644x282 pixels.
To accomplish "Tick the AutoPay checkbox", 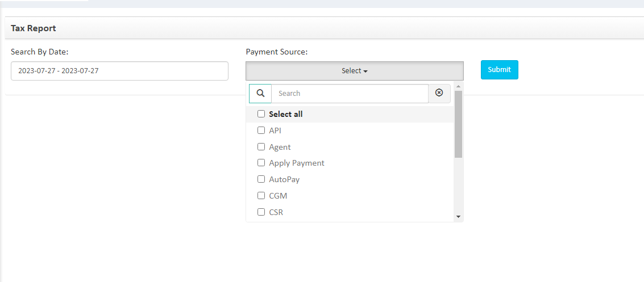I will point(261,179).
